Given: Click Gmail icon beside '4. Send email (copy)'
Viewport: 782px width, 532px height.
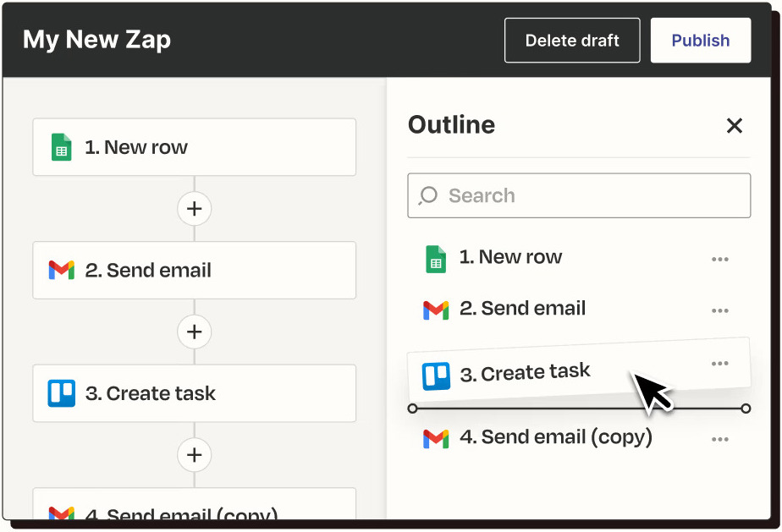Looking at the screenshot, I should point(435,439).
